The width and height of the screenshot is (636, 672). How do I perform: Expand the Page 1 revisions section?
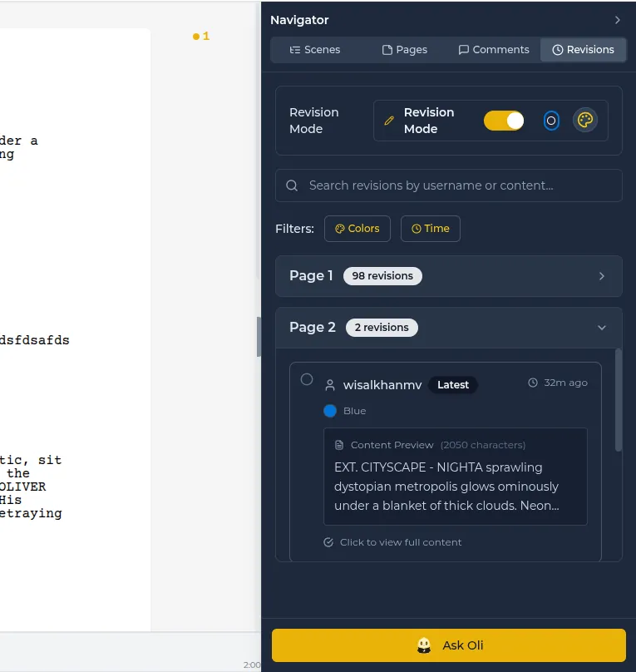coord(449,276)
